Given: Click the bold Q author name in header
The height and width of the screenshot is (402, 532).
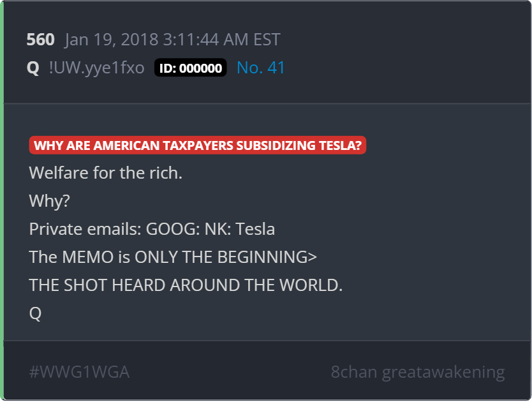Looking at the screenshot, I should coord(33,68).
